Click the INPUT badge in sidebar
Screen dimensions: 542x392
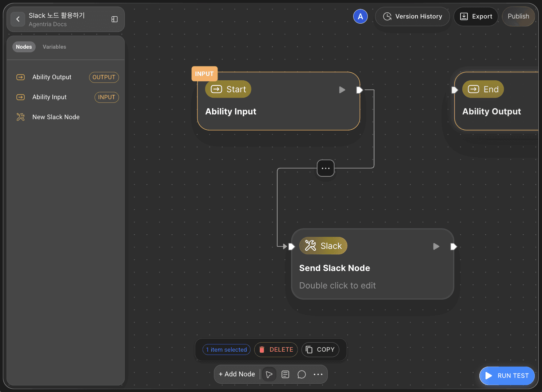[x=107, y=97]
